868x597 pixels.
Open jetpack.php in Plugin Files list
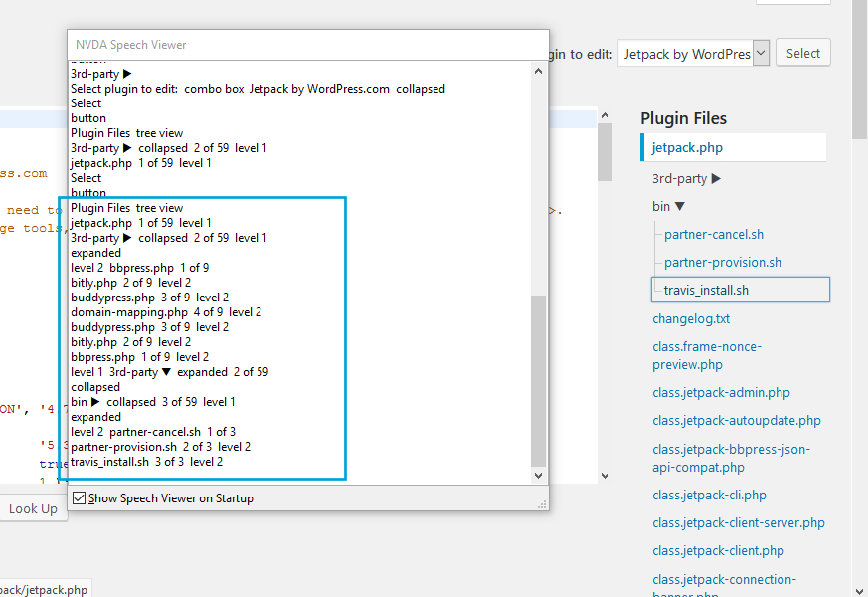tap(687, 147)
